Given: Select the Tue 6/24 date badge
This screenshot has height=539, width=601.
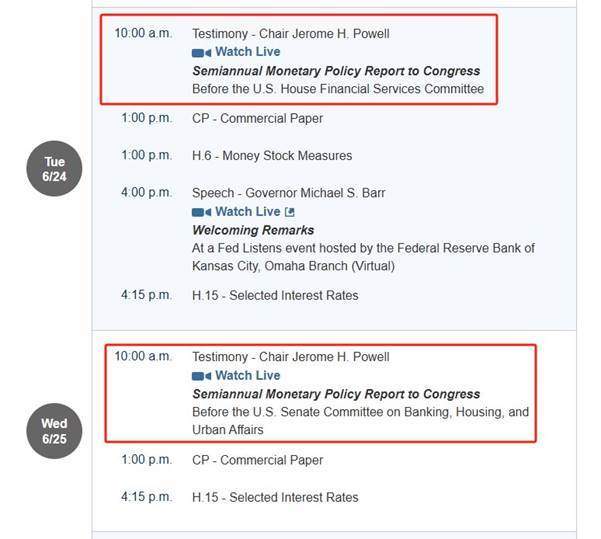Looking at the screenshot, I should (54, 169).
